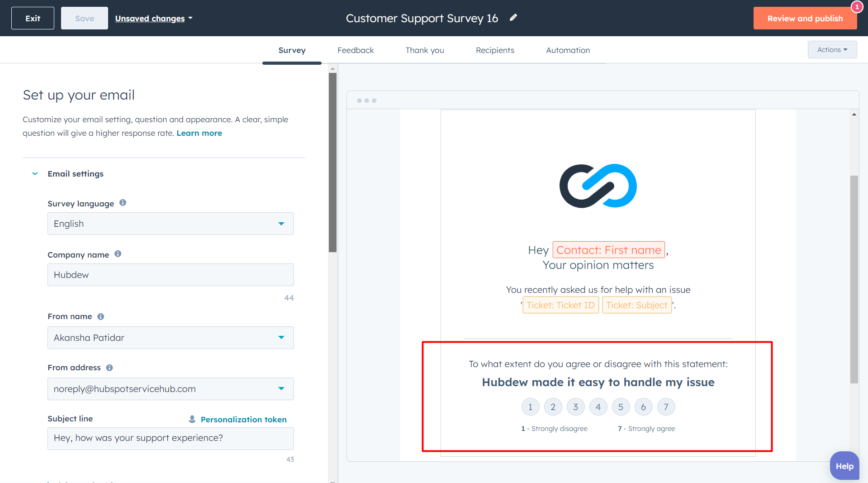Screen dimensions: 868x483
Task: Open the Learn more link
Action: point(199,133)
